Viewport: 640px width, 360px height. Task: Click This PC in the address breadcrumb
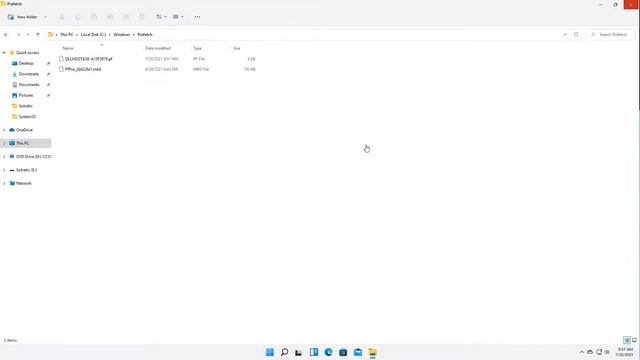(67, 35)
